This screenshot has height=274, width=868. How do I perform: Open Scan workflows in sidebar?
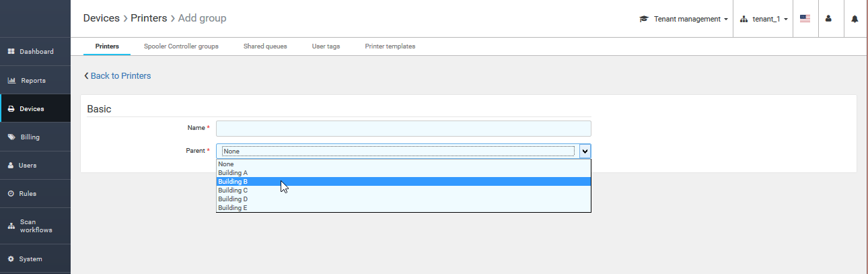(x=36, y=226)
